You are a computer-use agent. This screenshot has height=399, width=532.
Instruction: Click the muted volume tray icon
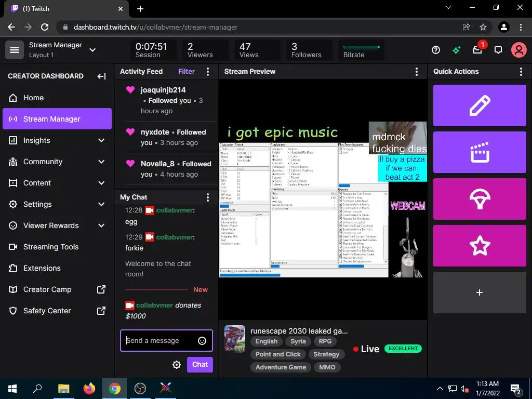pos(465,389)
